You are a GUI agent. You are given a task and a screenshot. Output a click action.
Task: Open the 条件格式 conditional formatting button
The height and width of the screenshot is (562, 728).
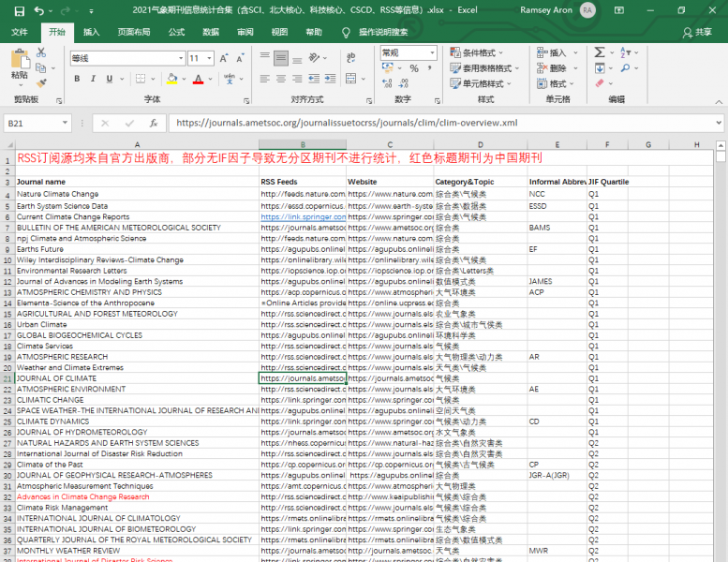coord(477,53)
